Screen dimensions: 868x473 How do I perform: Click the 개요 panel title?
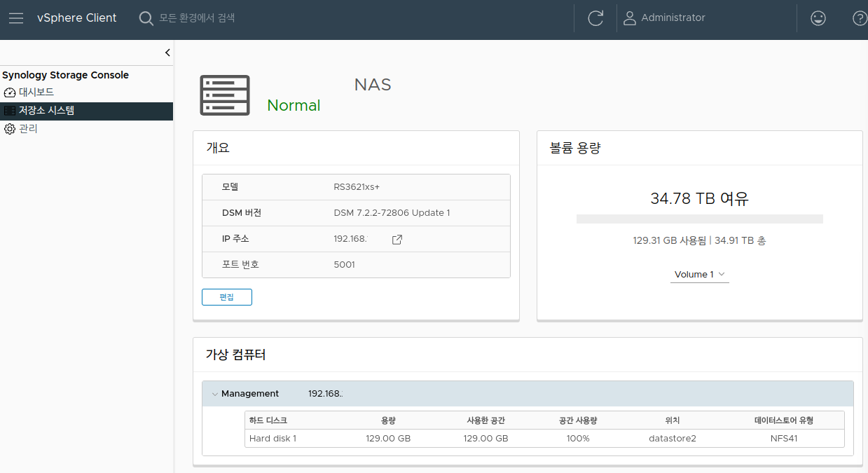(x=218, y=148)
